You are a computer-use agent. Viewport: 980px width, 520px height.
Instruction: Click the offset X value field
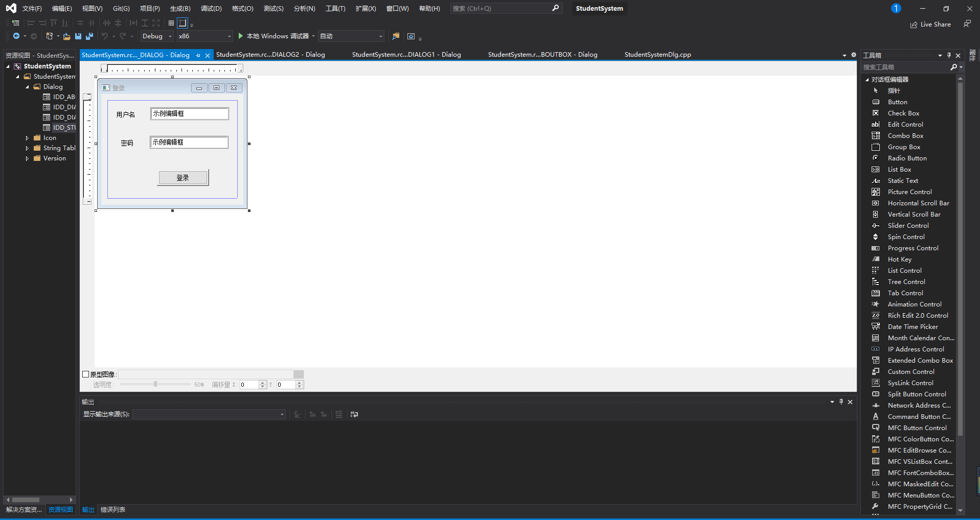249,385
